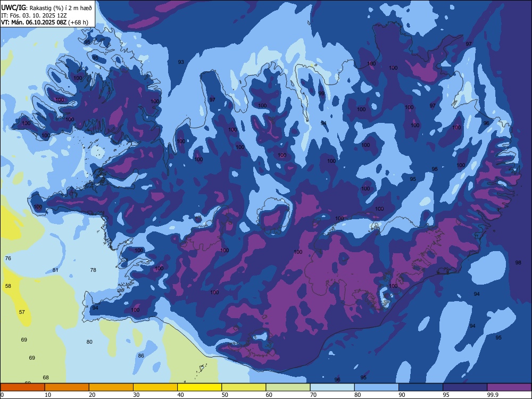
Task: Click the humidity value 68 on the map
Action: coord(46,377)
